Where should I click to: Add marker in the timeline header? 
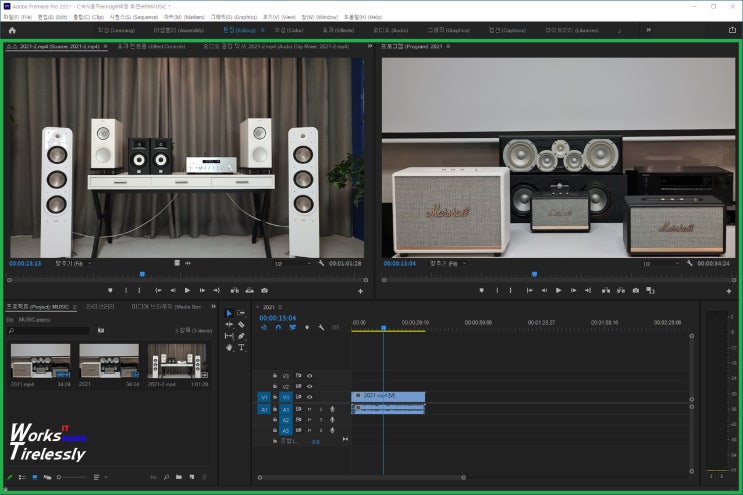tap(307, 327)
